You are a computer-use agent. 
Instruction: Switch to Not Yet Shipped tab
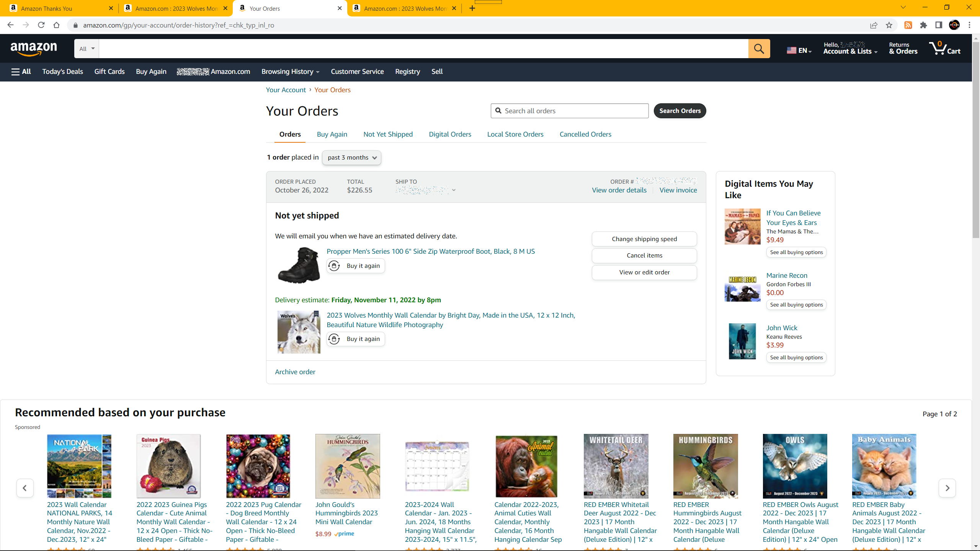(388, 134)
